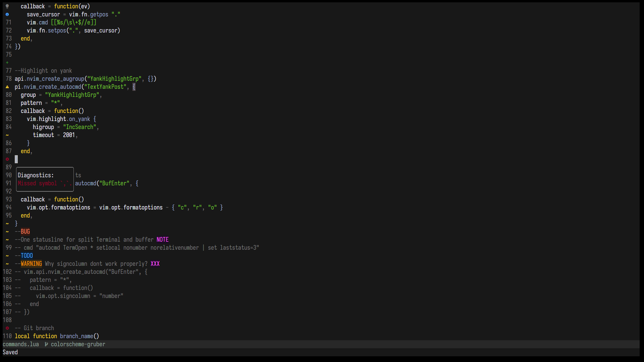
Task: Click the git-changed tilde beside timeout line
Action: 7,135
